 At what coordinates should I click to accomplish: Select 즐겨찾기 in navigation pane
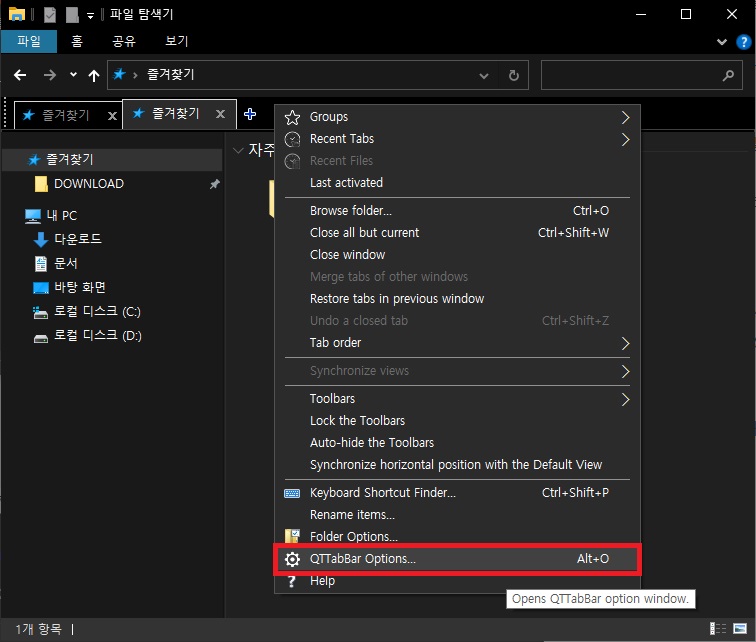click(112, 160)
